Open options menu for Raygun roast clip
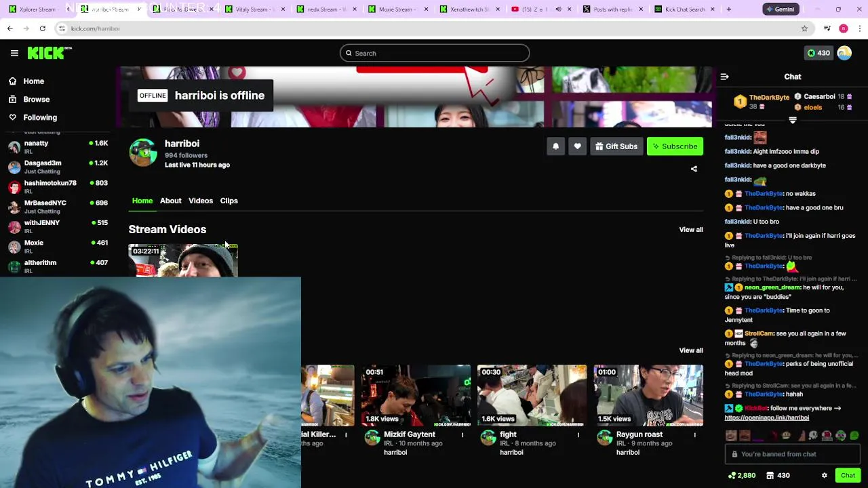 (x=694, y=435)
